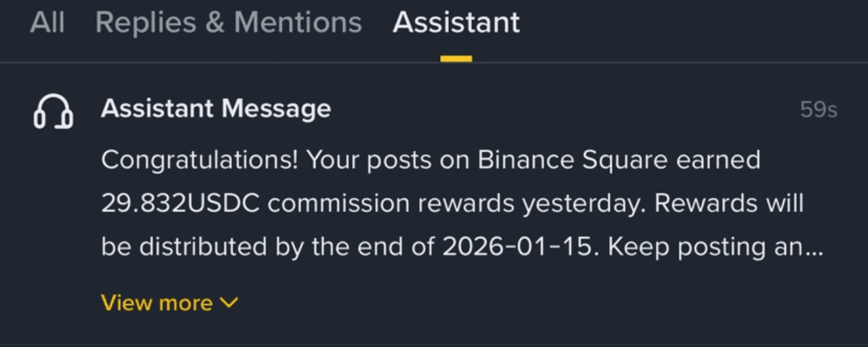868x347 pixels.
Task: Switch to Replies & Mentions tab
Action: coord(229,23)
